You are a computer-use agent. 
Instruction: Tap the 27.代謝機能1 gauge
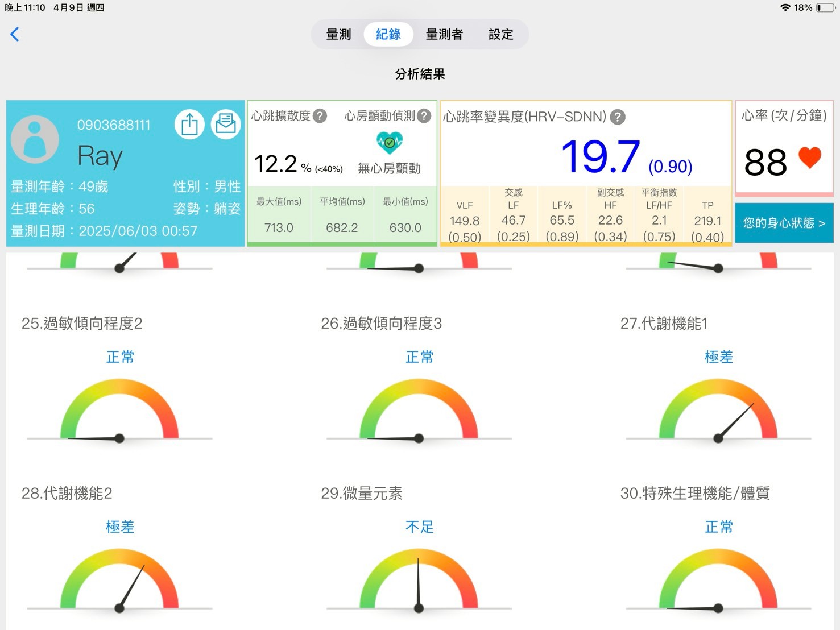[718, 412]
